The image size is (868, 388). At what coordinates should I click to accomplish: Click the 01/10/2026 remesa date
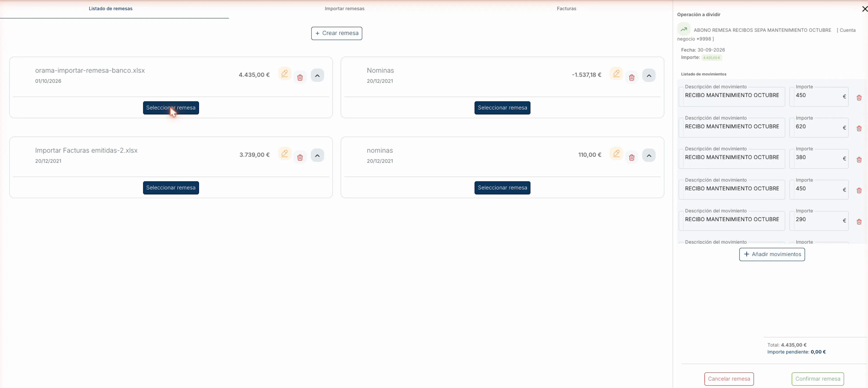48,81
